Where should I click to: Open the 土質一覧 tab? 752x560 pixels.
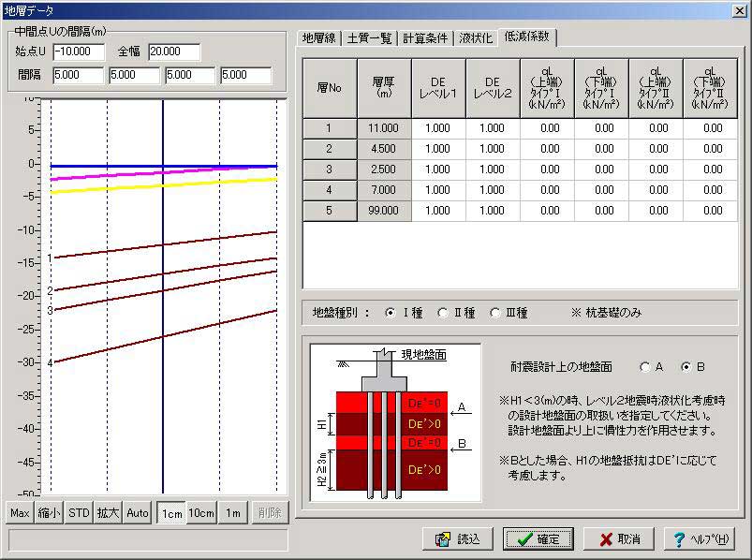[x=369, y=37]
